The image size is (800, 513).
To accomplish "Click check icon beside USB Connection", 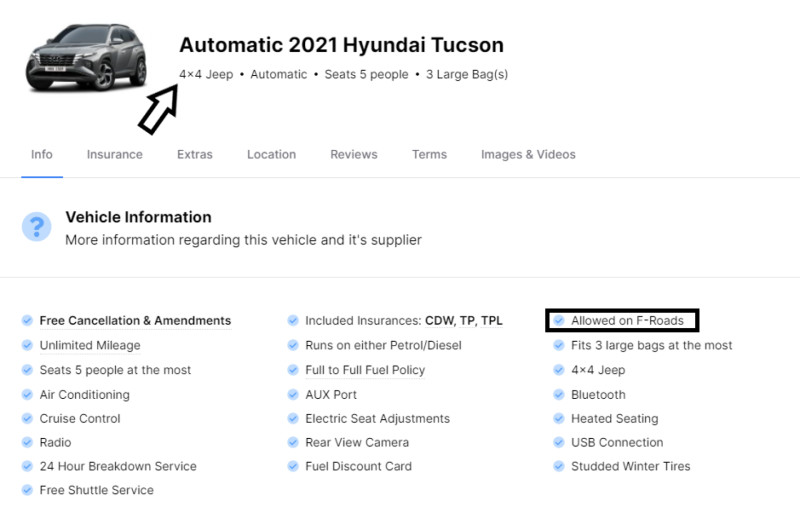I will point(559,442).
